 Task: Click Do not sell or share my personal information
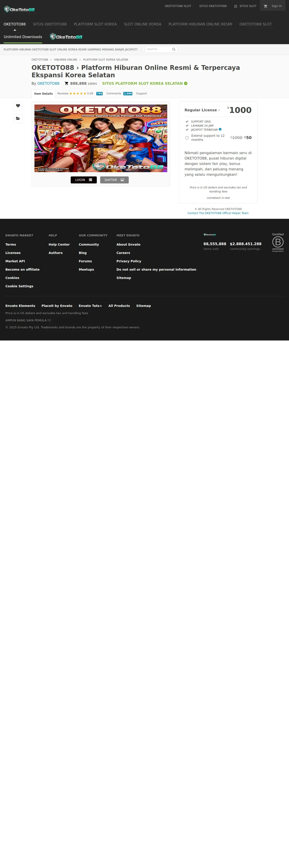[156, 270]
